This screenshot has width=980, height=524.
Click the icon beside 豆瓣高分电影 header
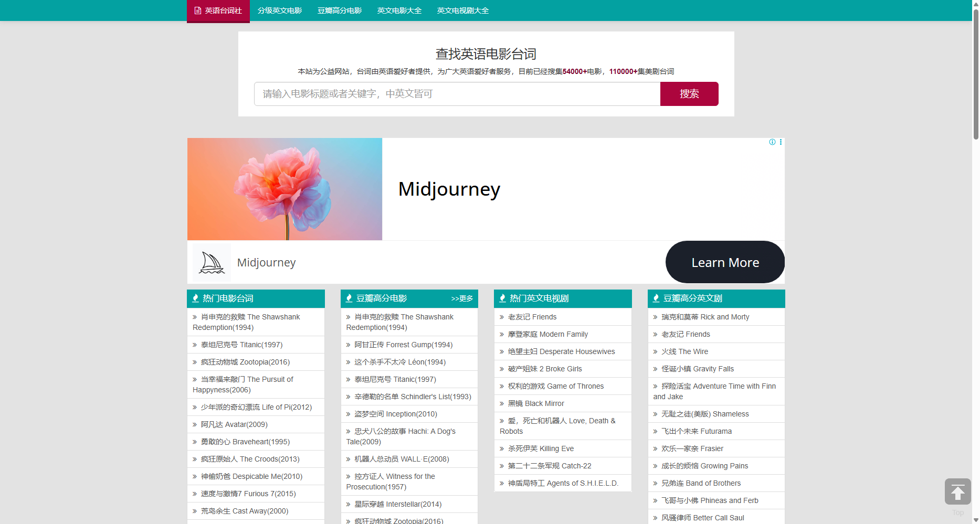pyautogui.click(x=349, y=298)
